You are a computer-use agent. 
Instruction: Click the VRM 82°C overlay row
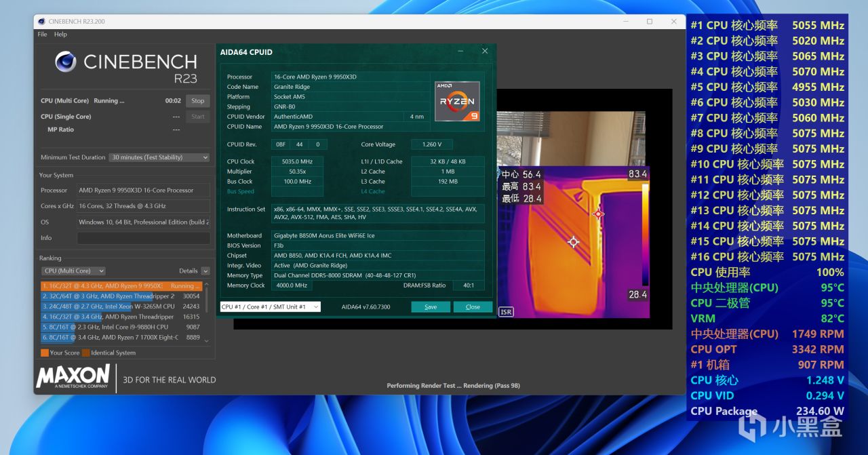767,318
